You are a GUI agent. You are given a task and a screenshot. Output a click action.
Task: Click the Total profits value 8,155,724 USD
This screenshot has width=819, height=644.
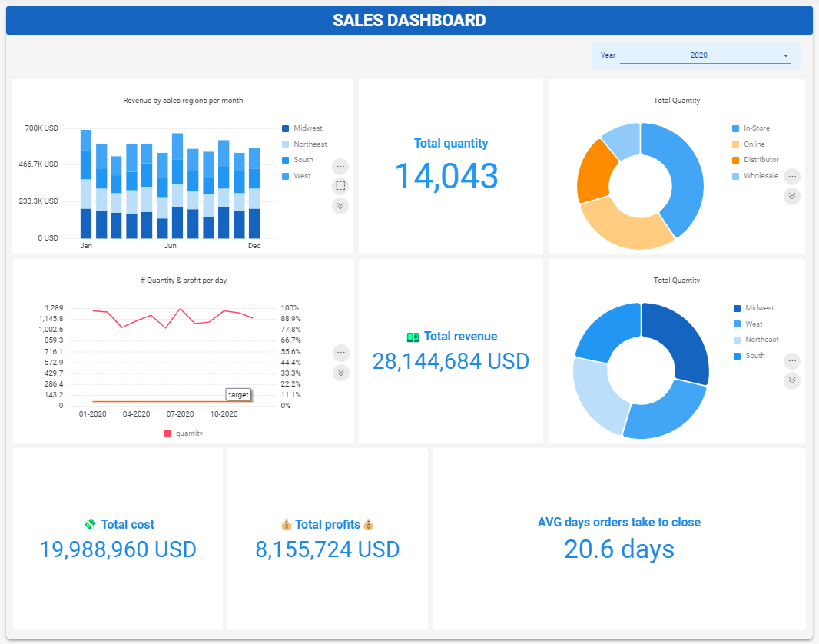coord(327,549)
